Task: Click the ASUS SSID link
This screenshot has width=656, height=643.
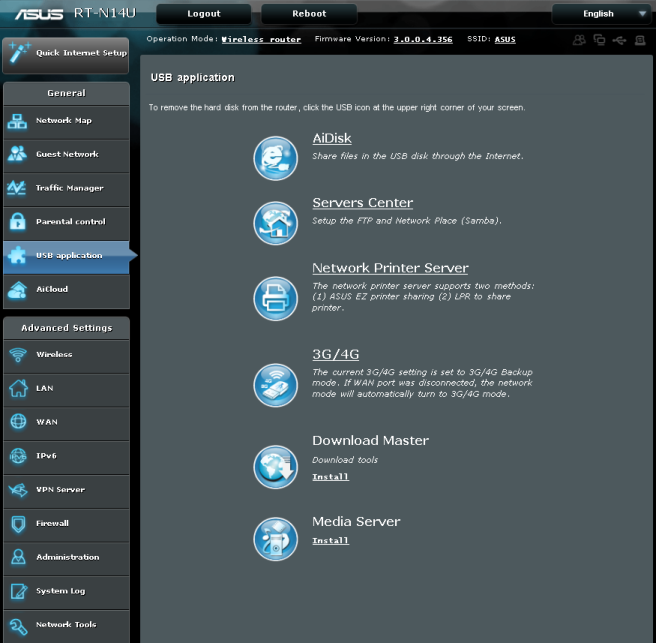Action: [x=505, y=39]
